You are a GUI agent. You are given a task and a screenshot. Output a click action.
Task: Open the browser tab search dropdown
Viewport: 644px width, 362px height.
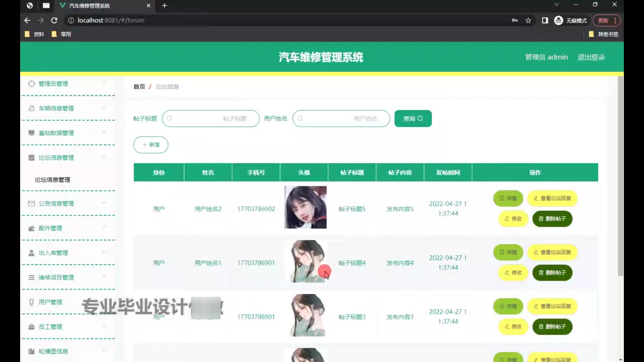[x=556, y=4]
